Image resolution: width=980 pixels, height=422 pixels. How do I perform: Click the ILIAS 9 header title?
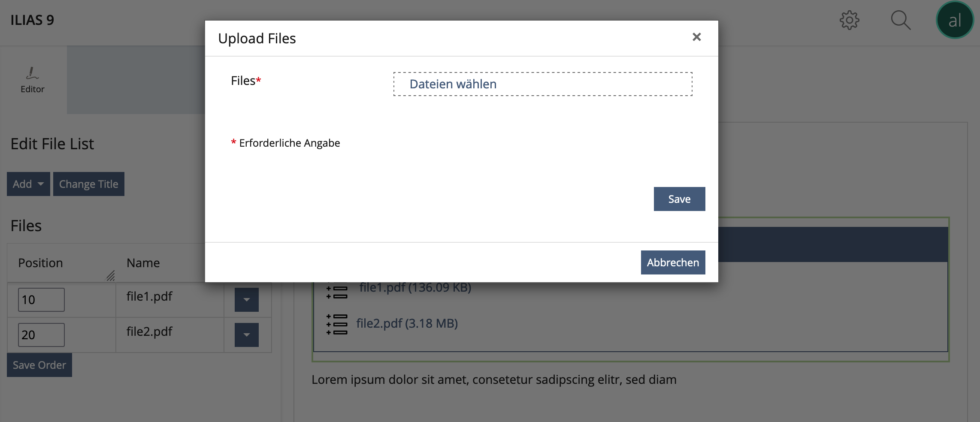click(32, 20)
